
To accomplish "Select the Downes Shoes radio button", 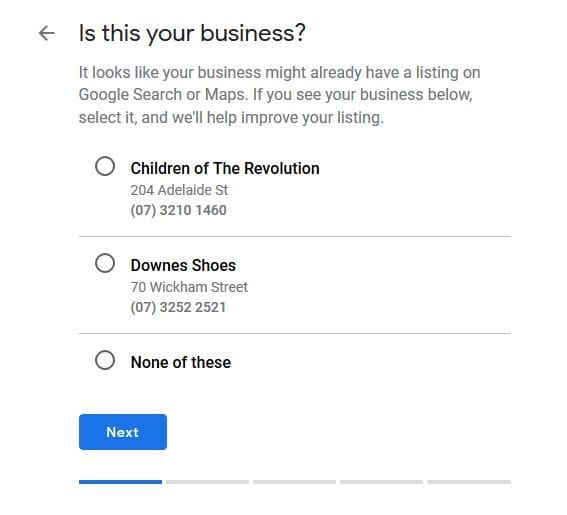I will coord(105,263).
